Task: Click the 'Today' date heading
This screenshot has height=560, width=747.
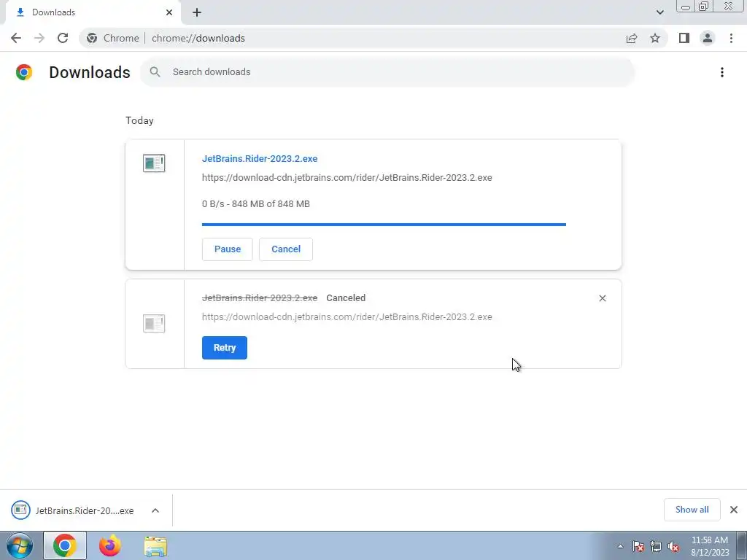Action: 139,120
